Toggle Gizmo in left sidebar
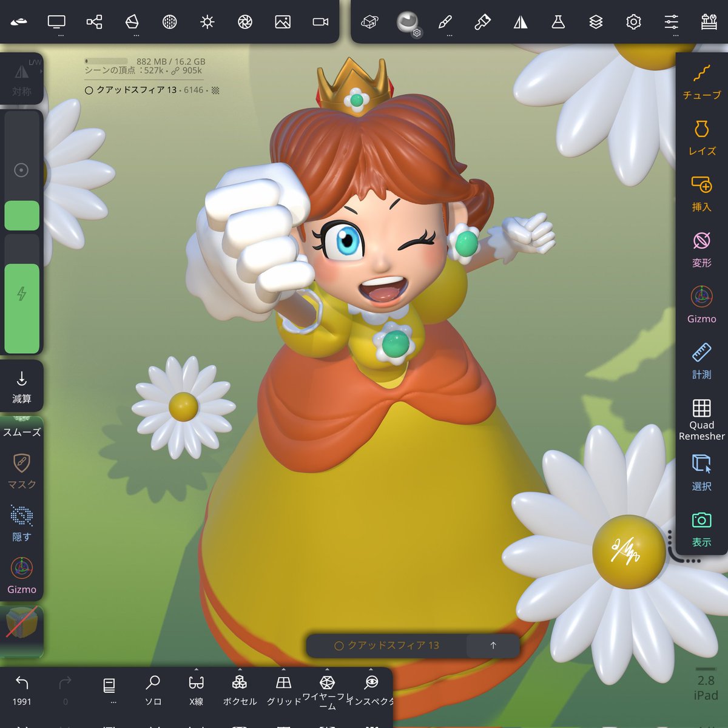The width and height of the screenshot is (728, 728). point(22,576)
